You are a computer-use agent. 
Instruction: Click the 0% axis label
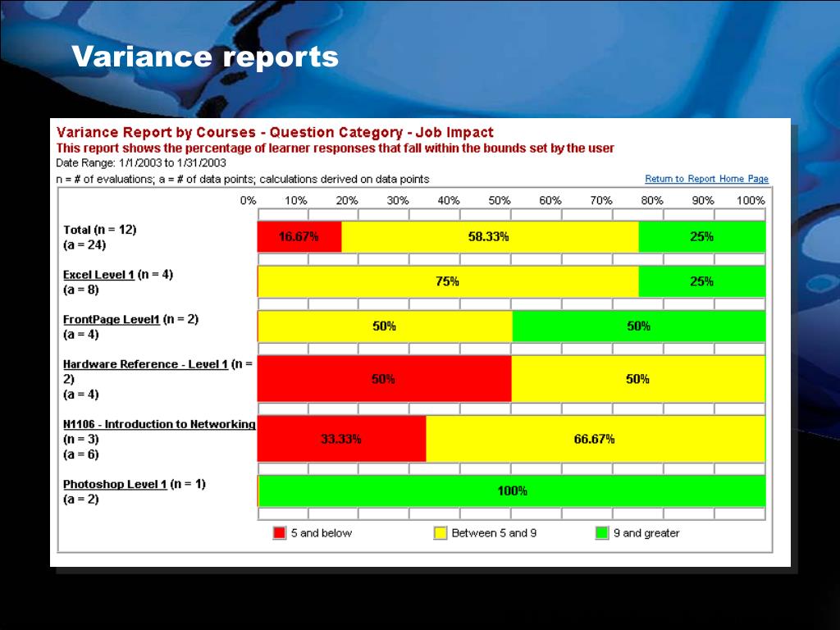pyautogui.click(x=248, y=200)
